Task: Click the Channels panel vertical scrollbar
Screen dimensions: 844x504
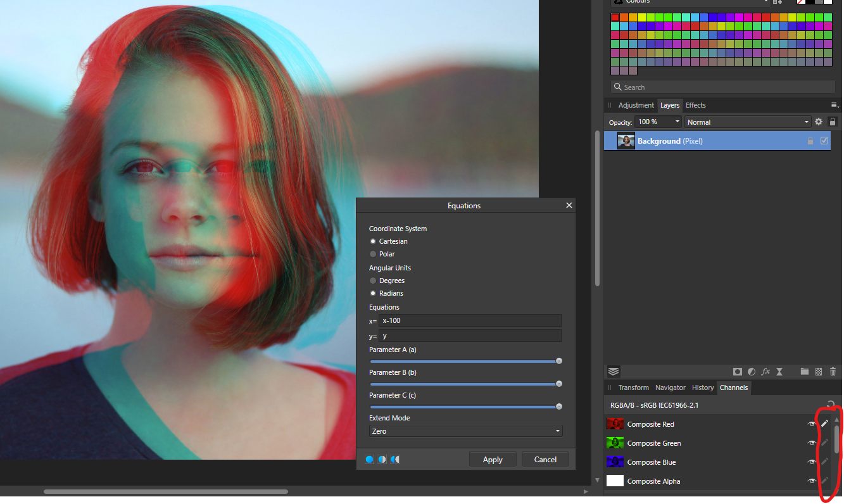Action: (836, 439)
